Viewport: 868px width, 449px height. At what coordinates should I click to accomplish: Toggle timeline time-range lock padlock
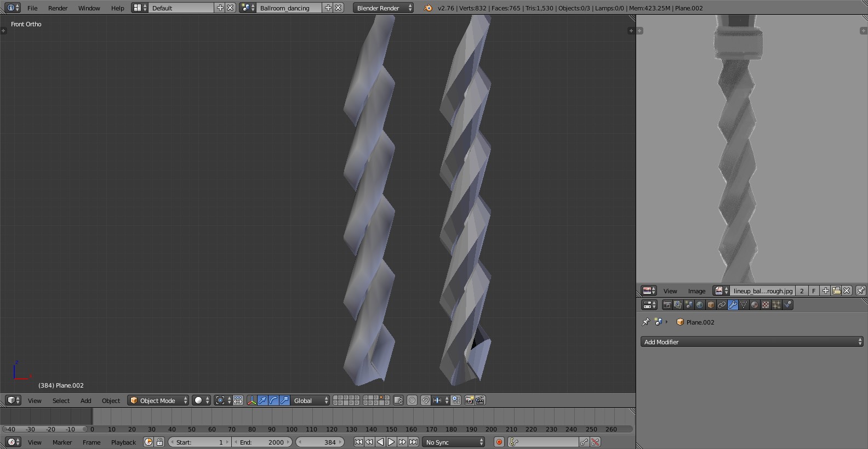tap(159, 442)
